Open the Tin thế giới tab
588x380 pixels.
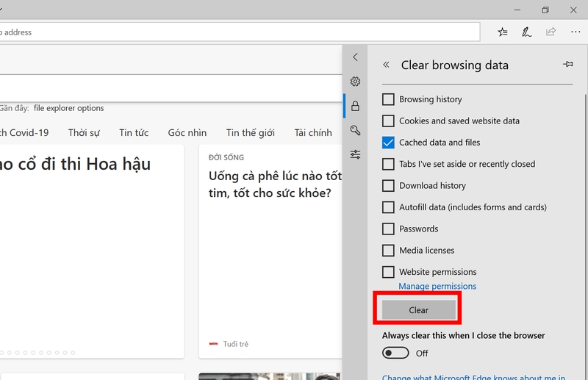tap(250, 132)
